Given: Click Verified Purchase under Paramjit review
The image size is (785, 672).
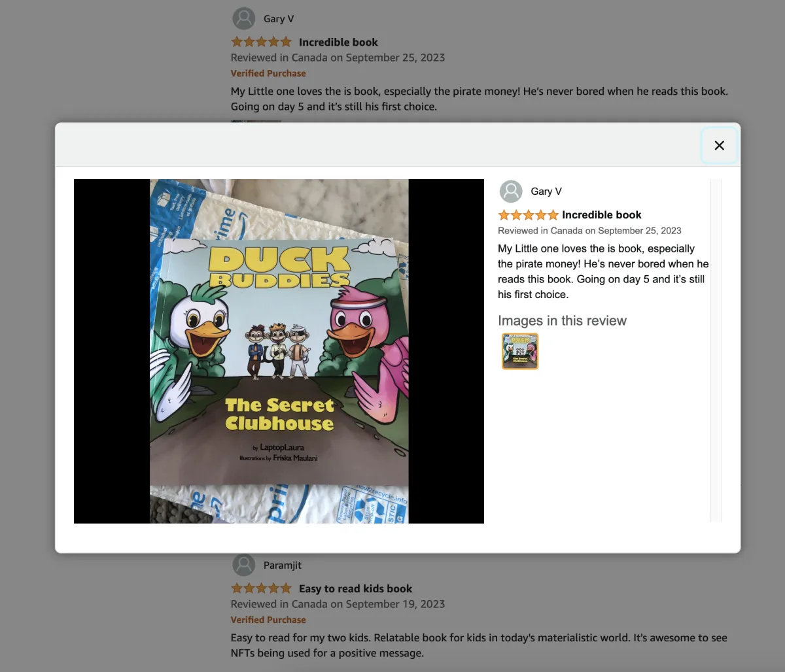Looking at the screenshot, I should click(x=268, y=620).
